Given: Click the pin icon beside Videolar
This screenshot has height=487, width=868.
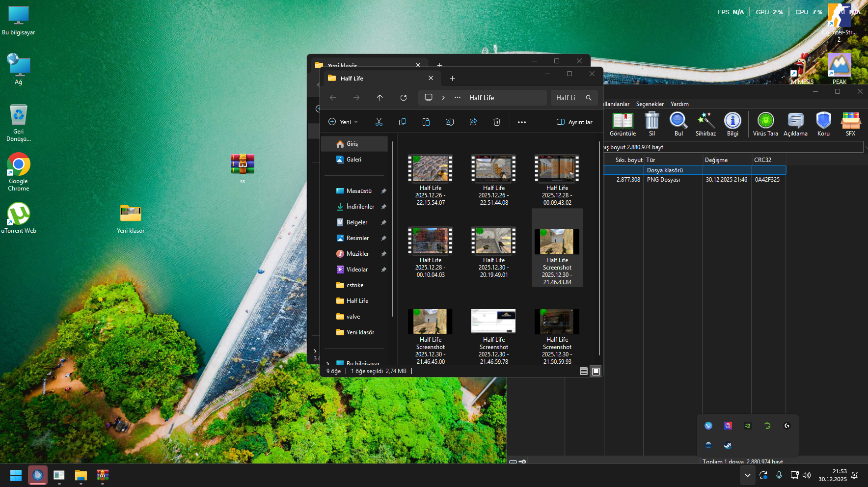Looking at the screenshot, I should [384, 270].
